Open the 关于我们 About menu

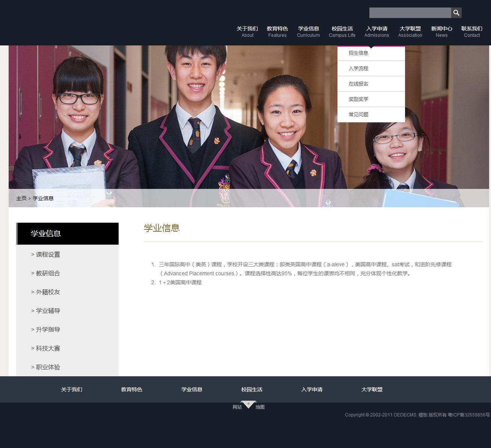click(247, 32)
